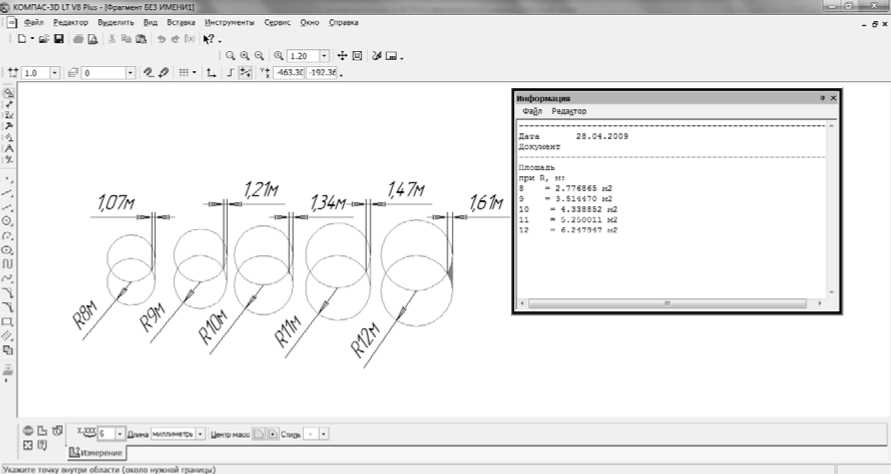Click the Show all fit-to-window icon
Viewport: 891px width, 474px height.
tap(357, 56)
